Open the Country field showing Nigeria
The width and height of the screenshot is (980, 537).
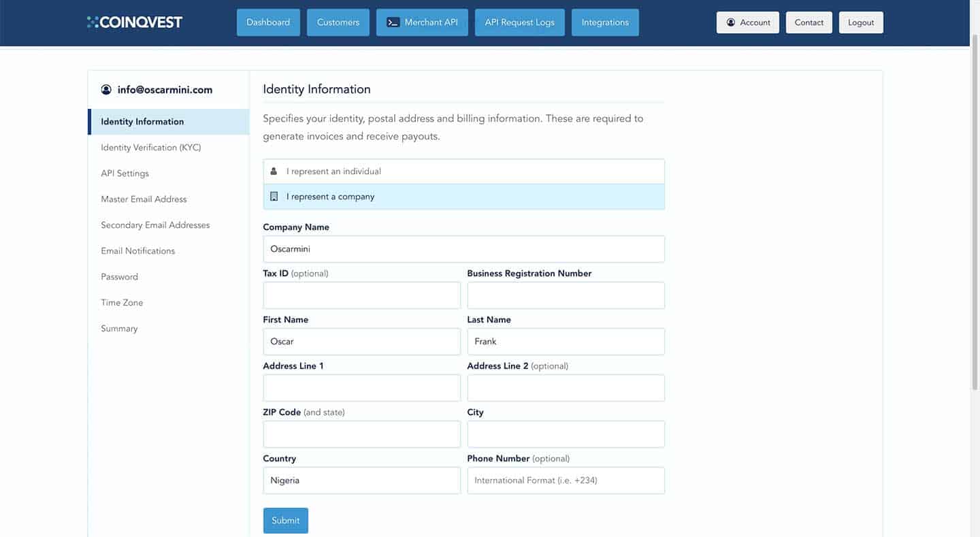[x=361, y=481]
